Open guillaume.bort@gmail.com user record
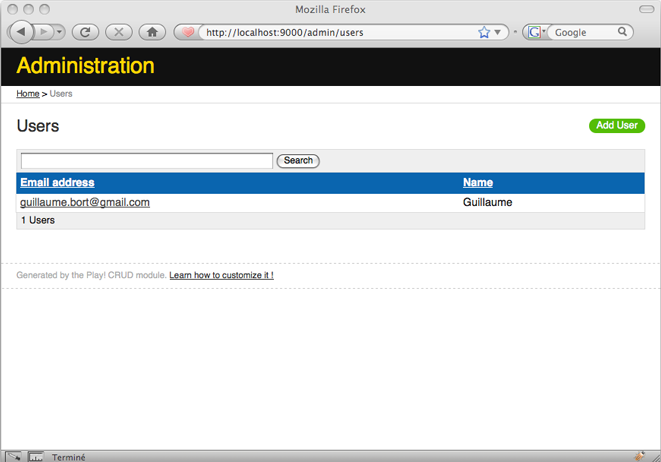661x462 pixels. pos(85,202)
